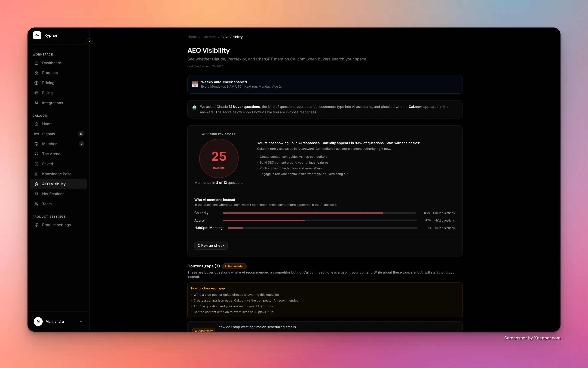Viewport: 588px width, 368px height.
Task: Go to Dashboard in the sidebar
Action: point(58,63)
